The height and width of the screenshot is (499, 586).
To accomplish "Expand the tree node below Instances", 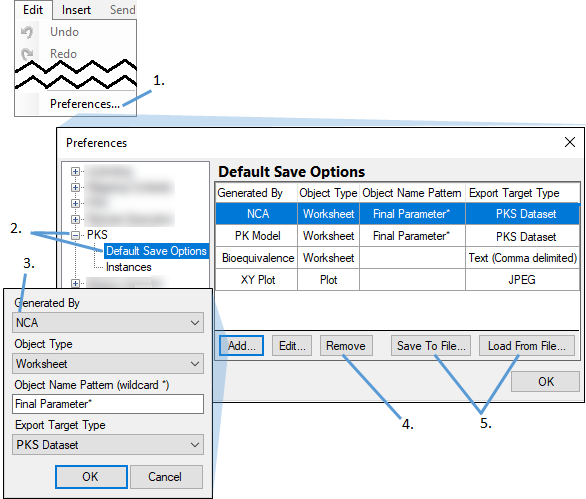I will tap(75, 283).
